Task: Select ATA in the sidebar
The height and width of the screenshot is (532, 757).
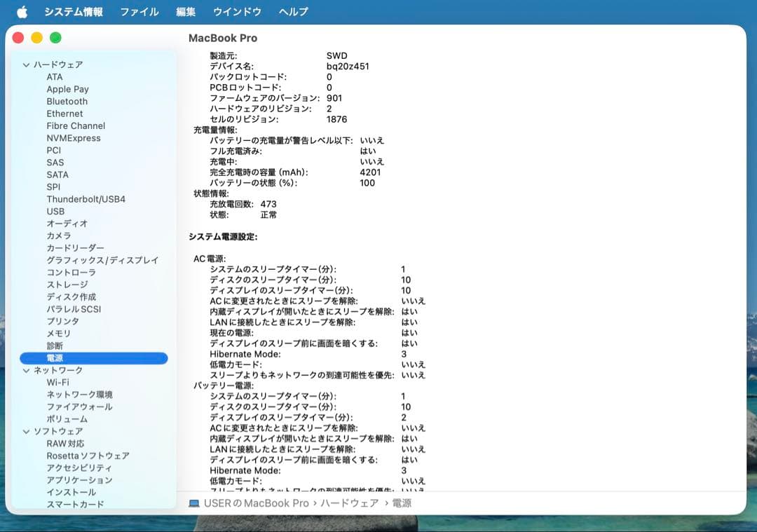Action: pos(55,77)
